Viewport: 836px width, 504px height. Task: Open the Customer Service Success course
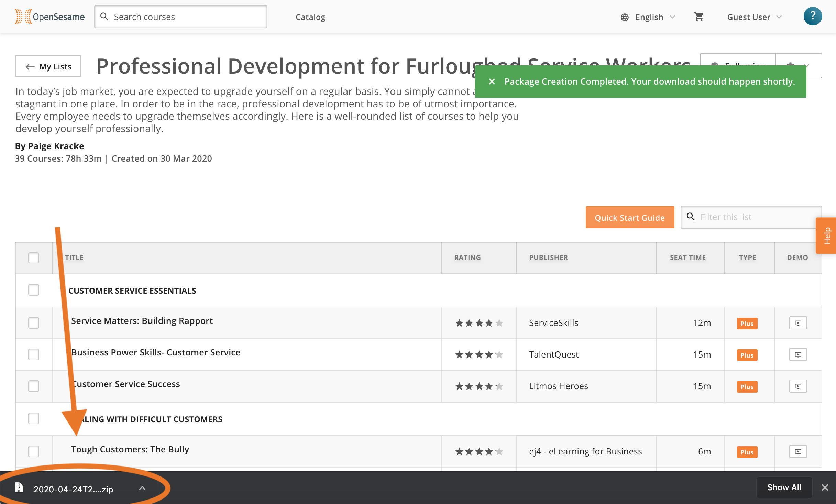tap(126, 384)
